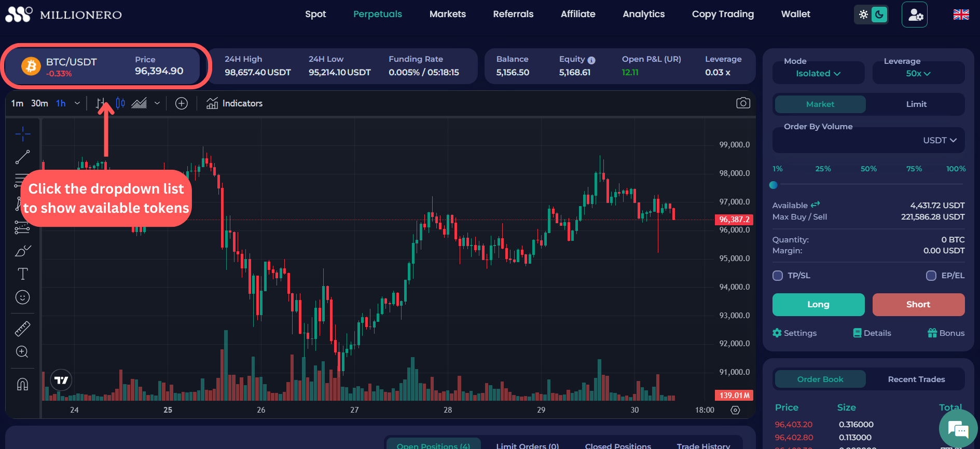The height and width of the screenshot is (449, 980).
Task: Enable the TP/SL checkbox
Action: [778, 276]
